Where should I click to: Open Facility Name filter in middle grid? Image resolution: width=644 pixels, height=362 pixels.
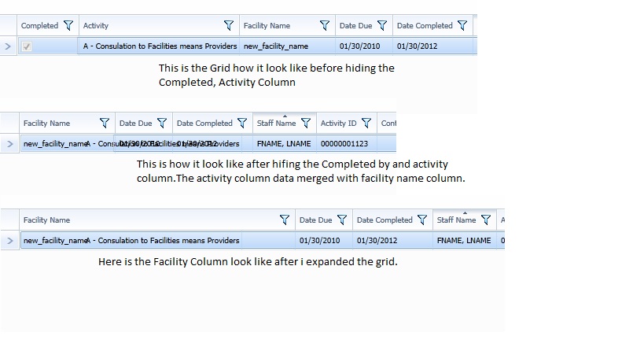click(105, 124)
